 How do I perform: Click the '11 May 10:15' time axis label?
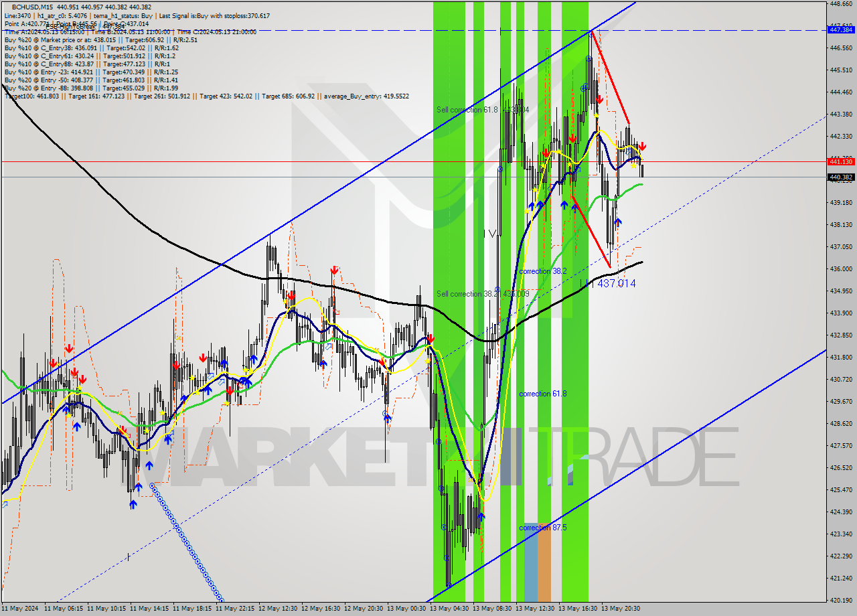tap(106, 609)
